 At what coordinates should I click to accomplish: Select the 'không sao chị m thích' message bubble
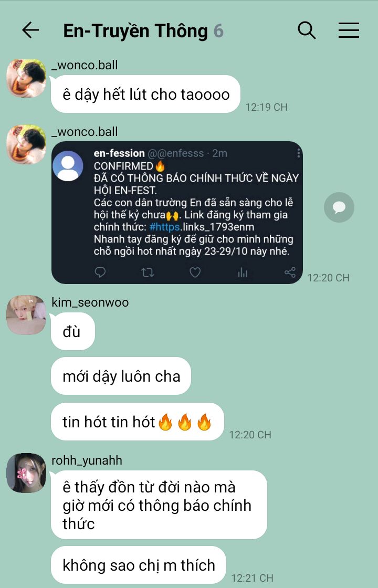tap(139, 565)
